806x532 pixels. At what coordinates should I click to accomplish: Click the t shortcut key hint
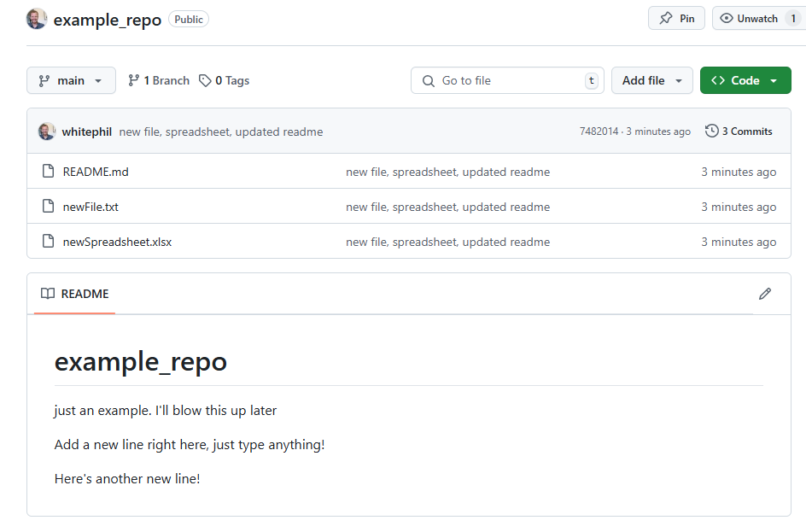point(592,81)
